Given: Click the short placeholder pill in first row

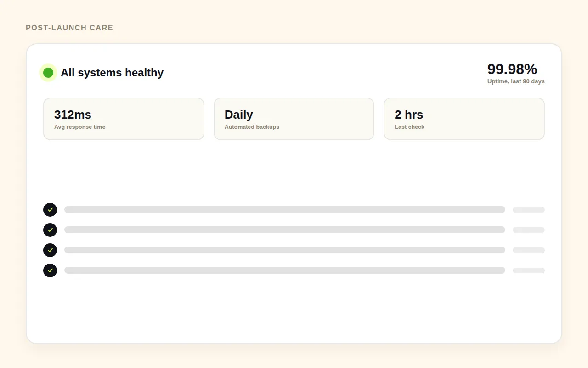Looking at the screenshot, I should (x=529, y=210).
